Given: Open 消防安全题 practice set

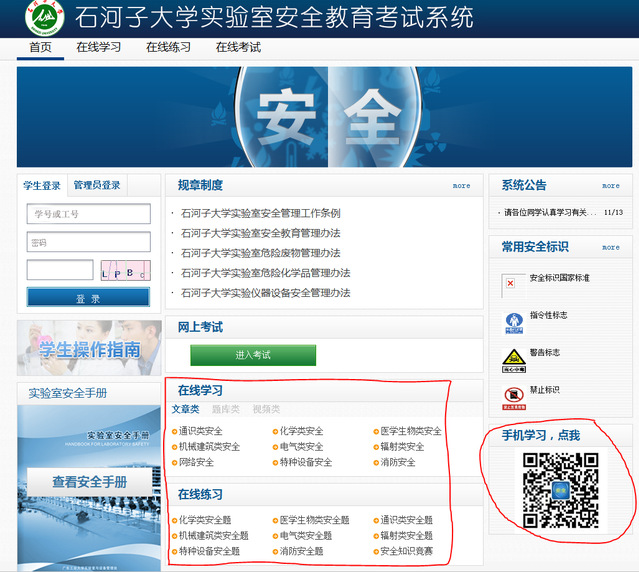Looking at the screenshot, I should 302,552.
